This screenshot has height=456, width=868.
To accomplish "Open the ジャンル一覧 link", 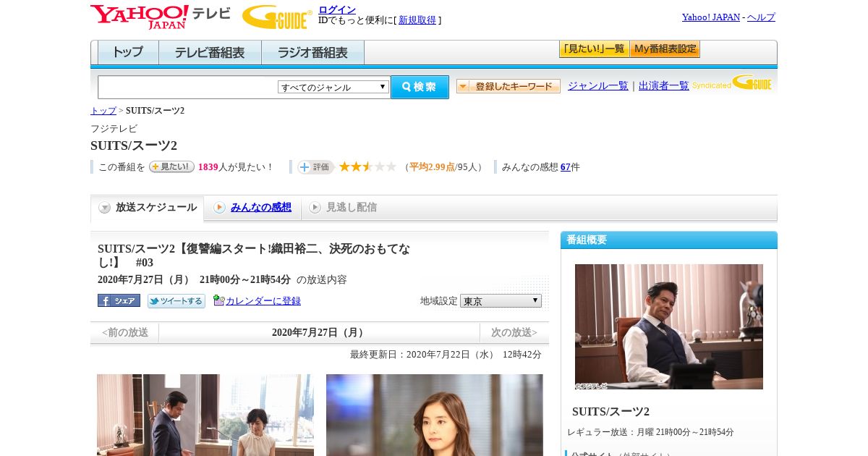I will click(x=598, y=85).
